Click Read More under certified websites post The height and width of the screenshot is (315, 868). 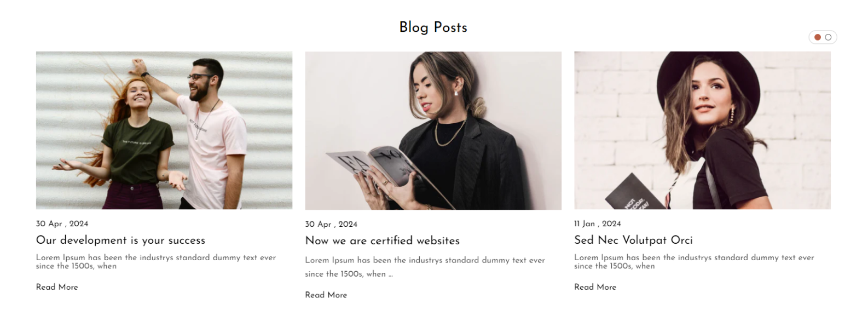click(x=326, y=295)
